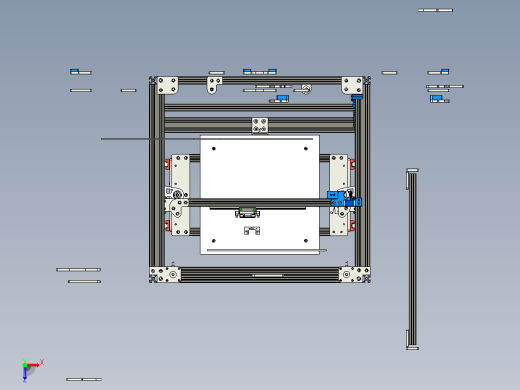Select the frame's bottom-left corner plate
The height and width of the screenshot is (390, 520).
pos(165,274)
